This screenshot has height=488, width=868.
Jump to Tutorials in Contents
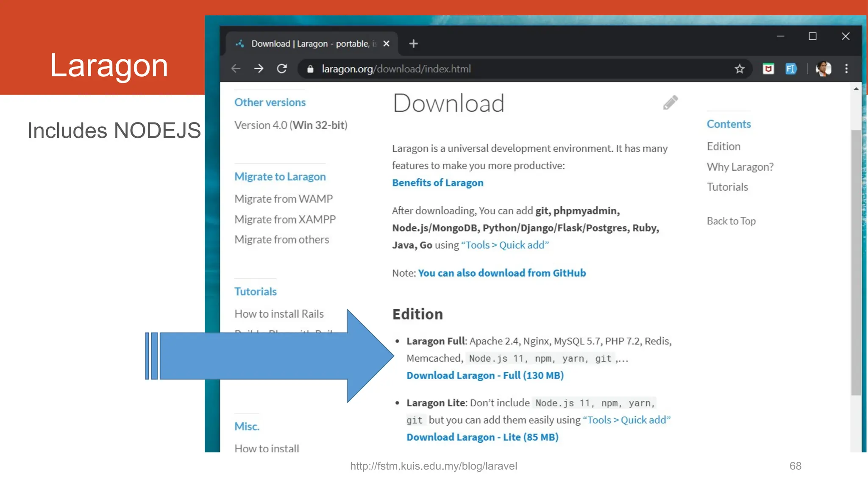pos(727,187)
